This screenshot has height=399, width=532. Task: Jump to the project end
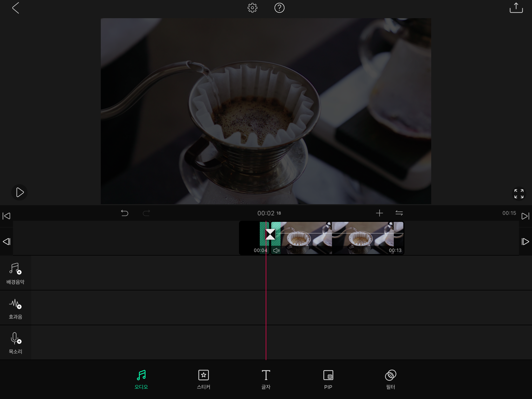(x=525, y=216)
